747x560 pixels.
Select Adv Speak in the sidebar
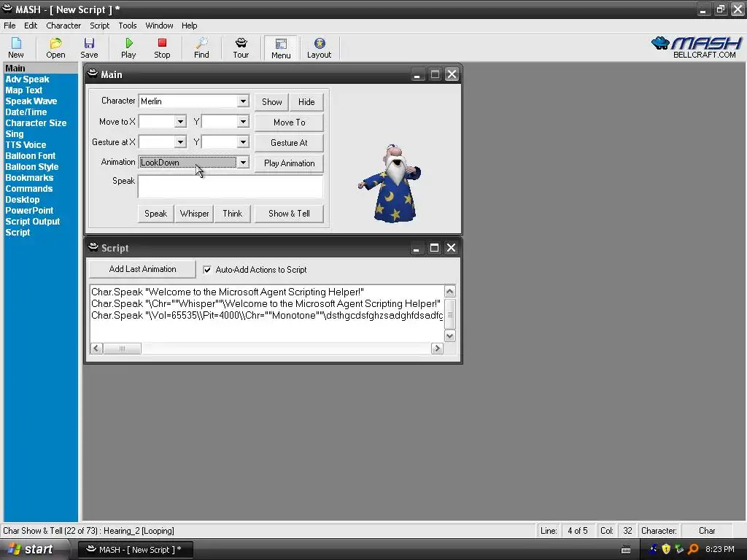(x=27, y=79)
